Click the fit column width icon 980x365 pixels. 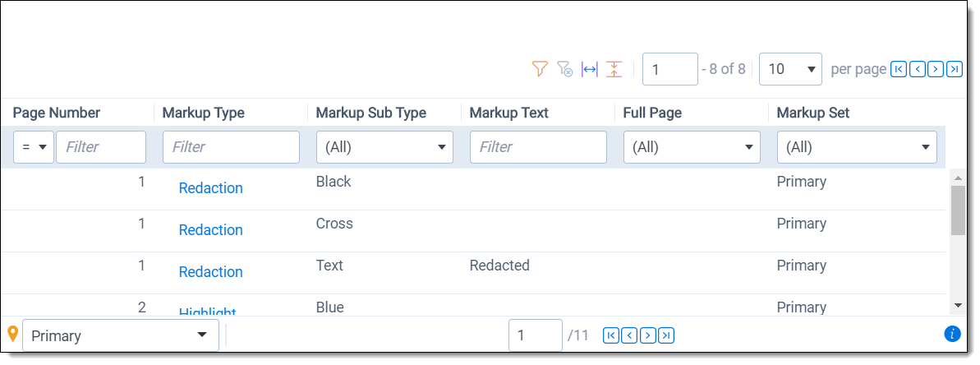pos(589,69)
